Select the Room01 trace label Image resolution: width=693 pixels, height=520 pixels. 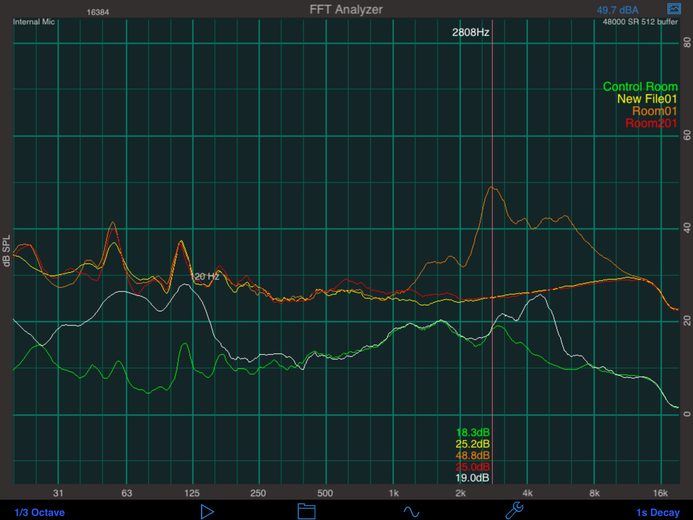point(655,111)
